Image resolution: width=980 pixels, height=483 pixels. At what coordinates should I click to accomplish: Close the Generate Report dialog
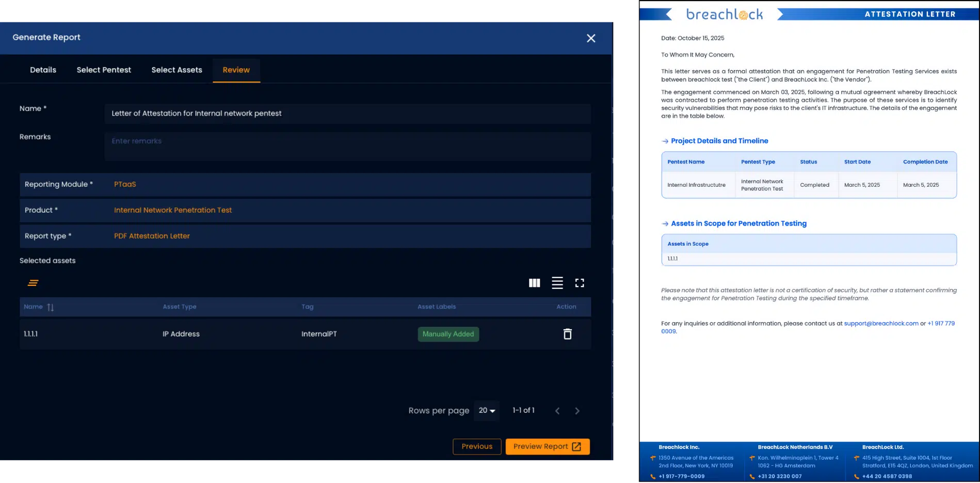pos(591,38)
